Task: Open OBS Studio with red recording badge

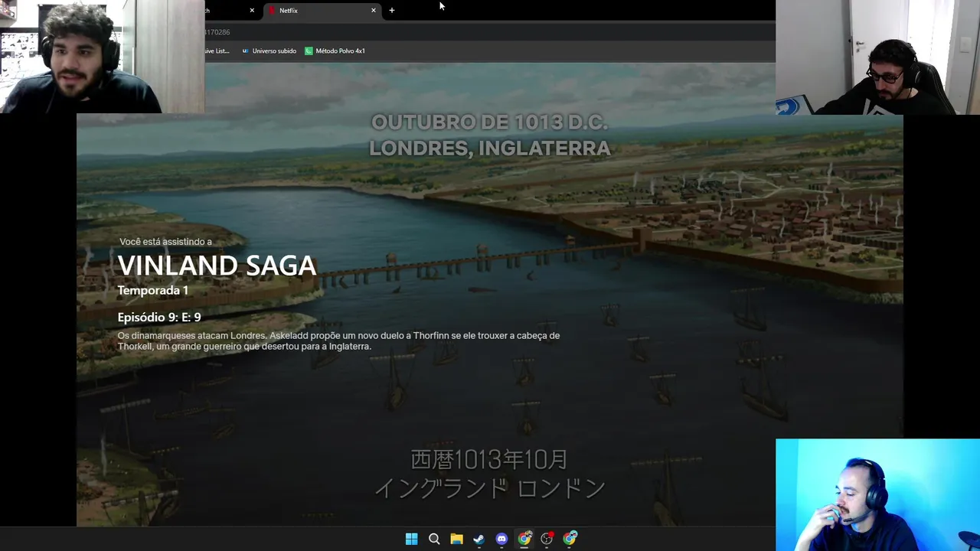Action: (547, 539)
